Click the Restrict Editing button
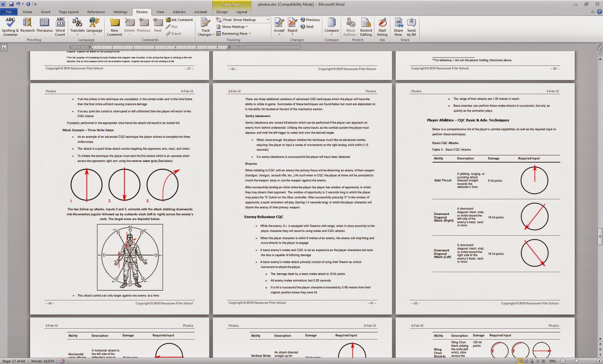 tap(366, 27)
